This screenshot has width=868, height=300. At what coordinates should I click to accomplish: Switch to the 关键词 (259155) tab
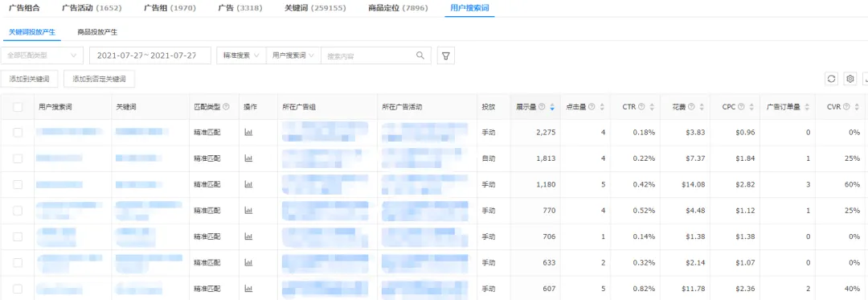(315, 8)
